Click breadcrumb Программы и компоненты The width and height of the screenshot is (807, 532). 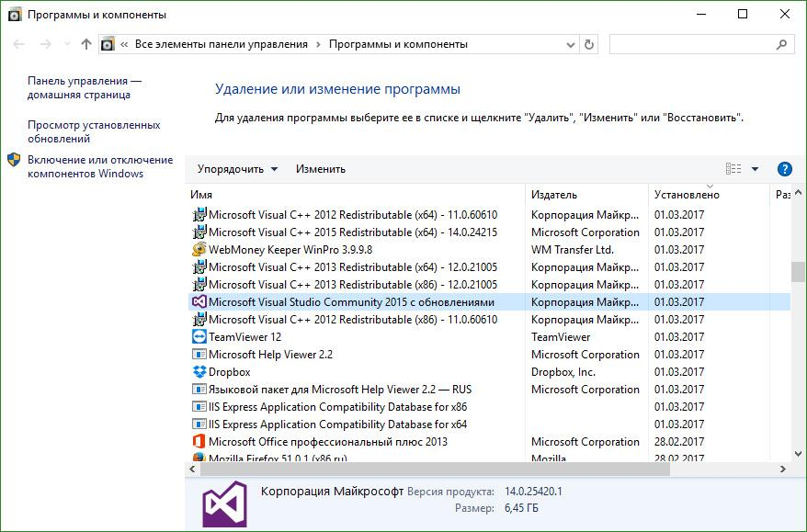pos(398,44)
